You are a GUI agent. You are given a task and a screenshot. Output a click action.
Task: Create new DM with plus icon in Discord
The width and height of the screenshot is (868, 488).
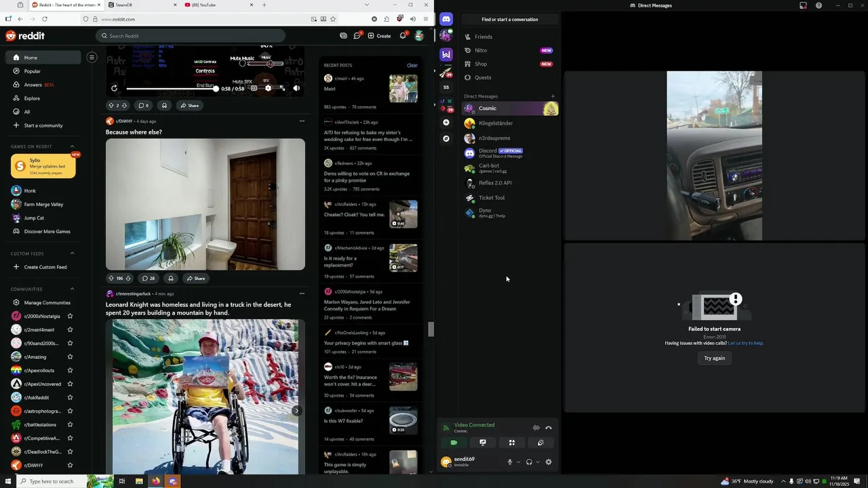click(553, 96)
